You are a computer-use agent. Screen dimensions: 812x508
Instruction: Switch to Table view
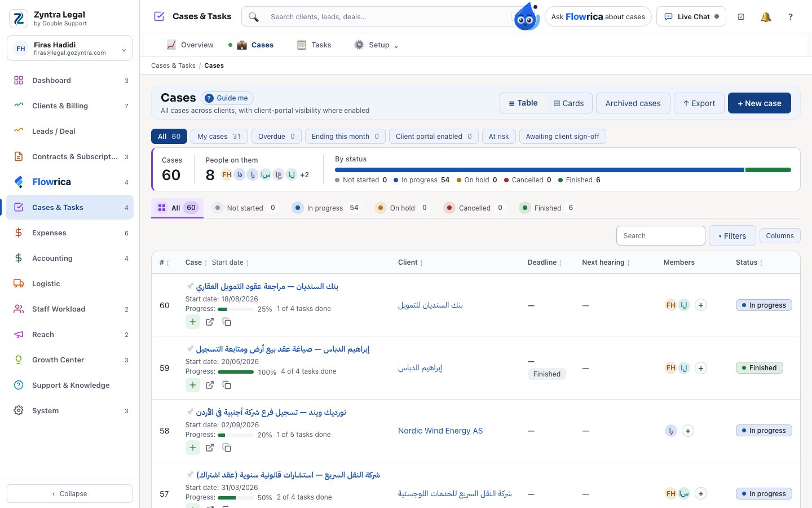click(x=523, y=103)
